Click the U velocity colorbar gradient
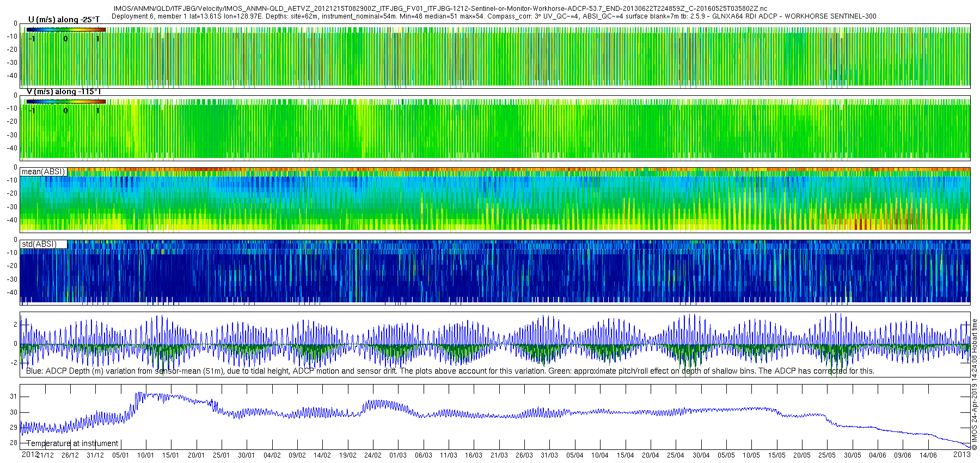980x463 pixels. (x=66, y=29)
